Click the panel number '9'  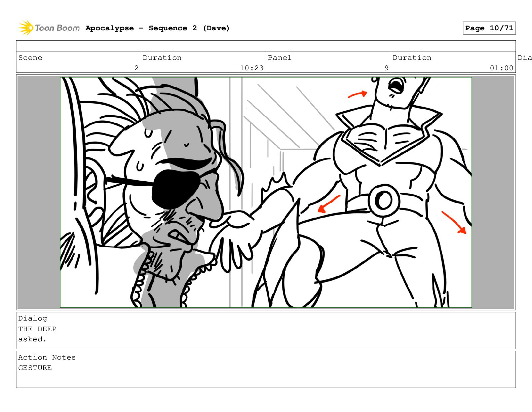click(386, 68)
